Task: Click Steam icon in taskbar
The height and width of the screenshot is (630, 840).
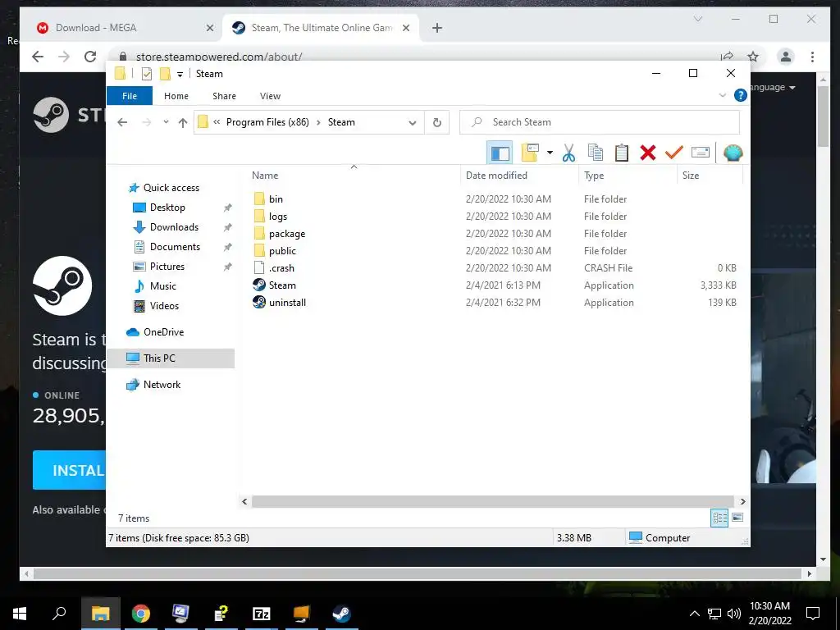Action: (341, 614)
